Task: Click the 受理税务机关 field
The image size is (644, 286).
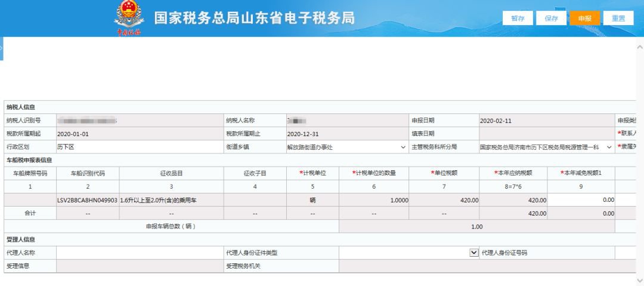Action: pos(477,266)
